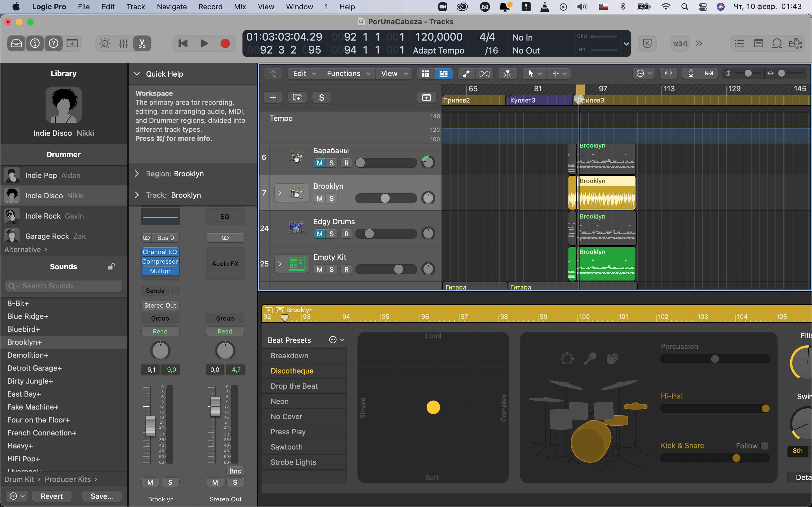The height and width of the screenshot is (507, 812).
Task: Select the Drop the Beat preset
Action: [294, 386]
